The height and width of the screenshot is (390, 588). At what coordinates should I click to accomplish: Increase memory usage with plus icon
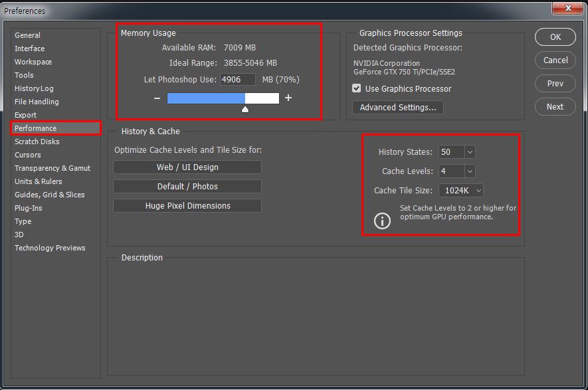pyautogui.click(x=288, y=98)
